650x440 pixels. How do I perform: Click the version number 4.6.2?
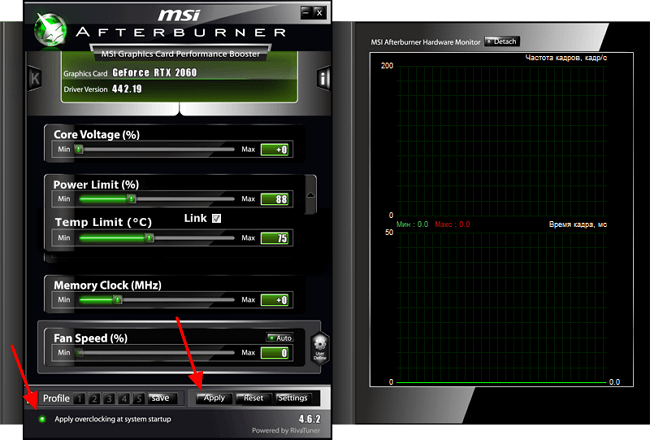coord(310,419)
